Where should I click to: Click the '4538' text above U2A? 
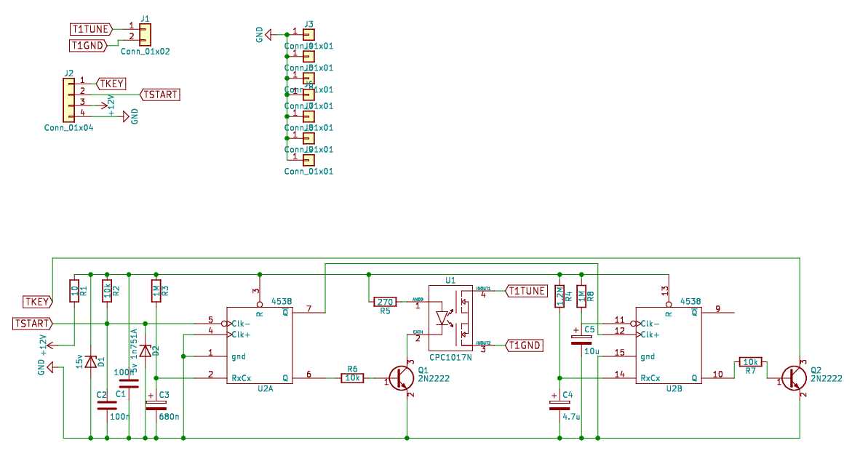tap(282, 301)
